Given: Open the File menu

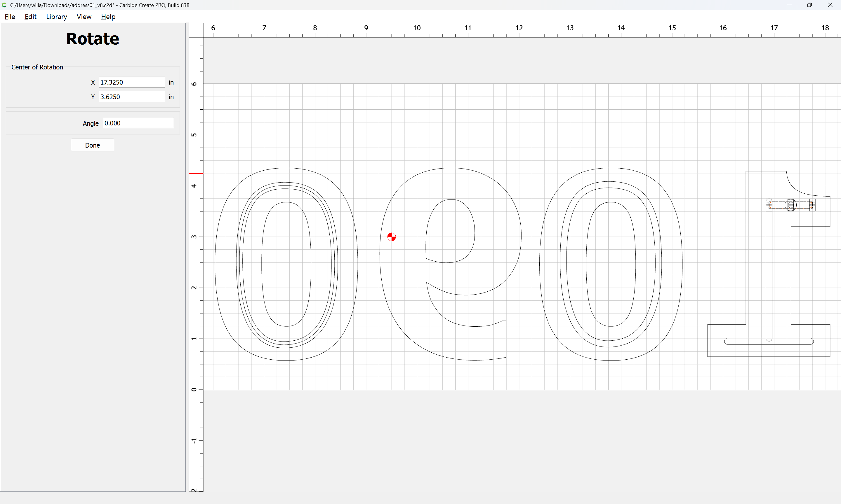Looking at the screenshot, I should point(10,17).
